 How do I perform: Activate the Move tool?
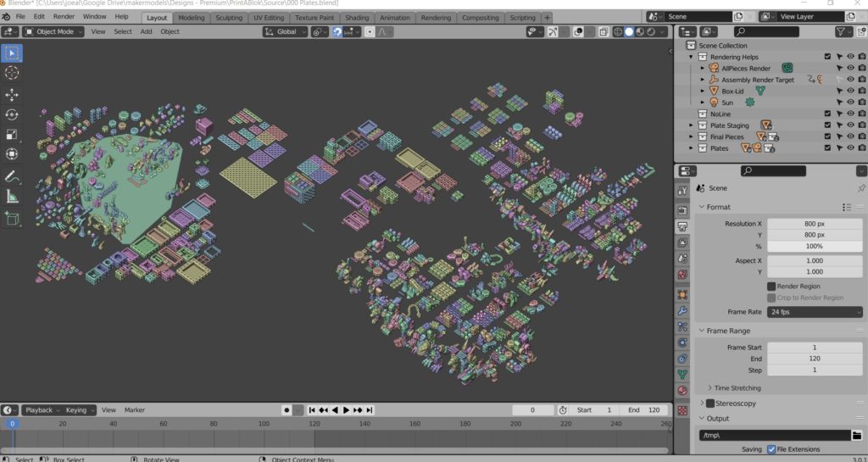point(12,94)
